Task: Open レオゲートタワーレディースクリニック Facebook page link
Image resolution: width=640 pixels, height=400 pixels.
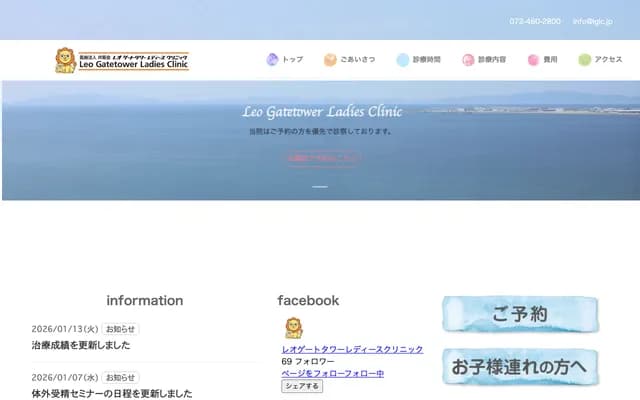Action: (352, 349)
